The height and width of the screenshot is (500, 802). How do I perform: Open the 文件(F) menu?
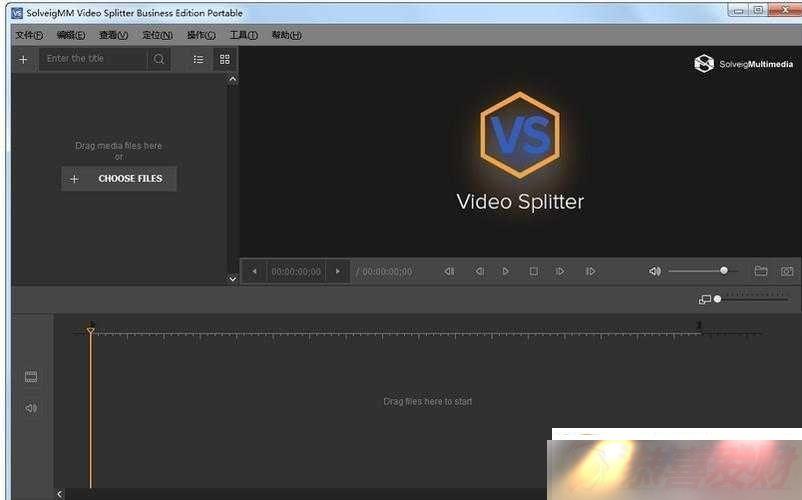[x=29, y=35]
